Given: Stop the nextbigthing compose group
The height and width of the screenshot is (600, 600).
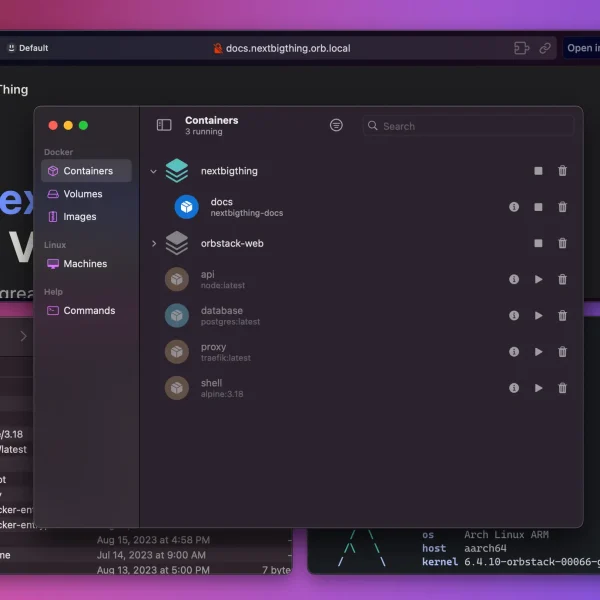Looking at the screenshot, I should pos(538,171).
